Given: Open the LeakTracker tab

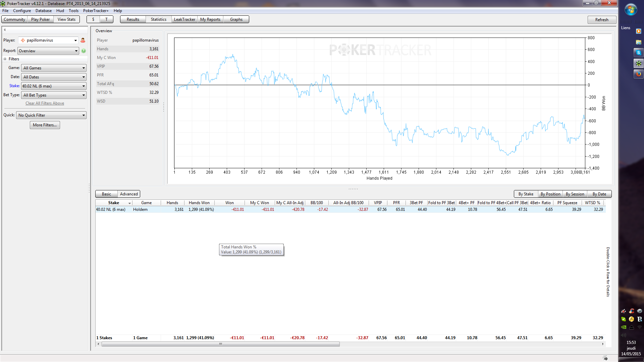Looking at the screenshot, I should (184, 19).
